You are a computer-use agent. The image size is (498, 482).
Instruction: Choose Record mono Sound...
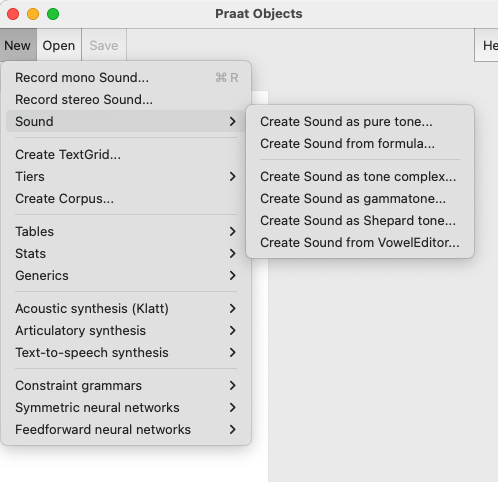click(126, 78)
